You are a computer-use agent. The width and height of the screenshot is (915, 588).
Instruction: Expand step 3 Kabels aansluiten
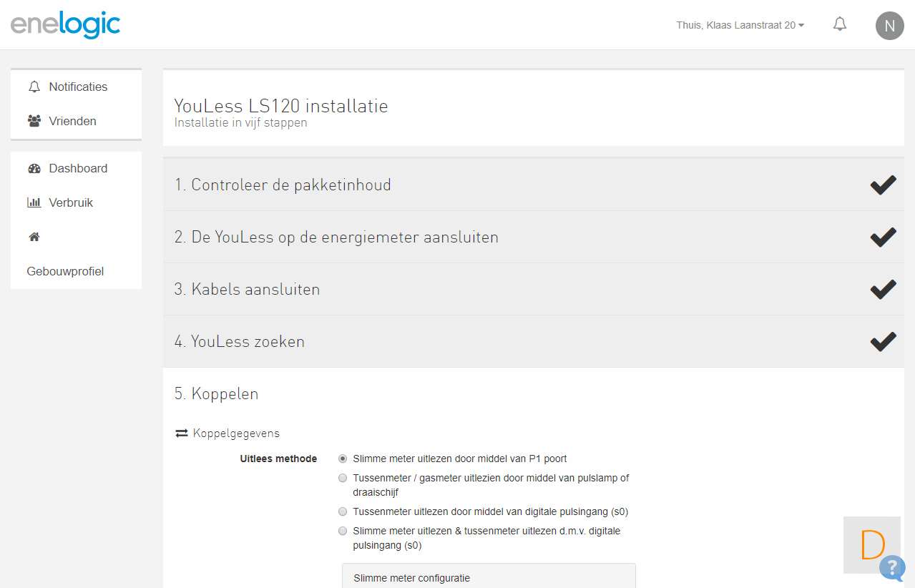pyautogui.click(x=248, y=289)
